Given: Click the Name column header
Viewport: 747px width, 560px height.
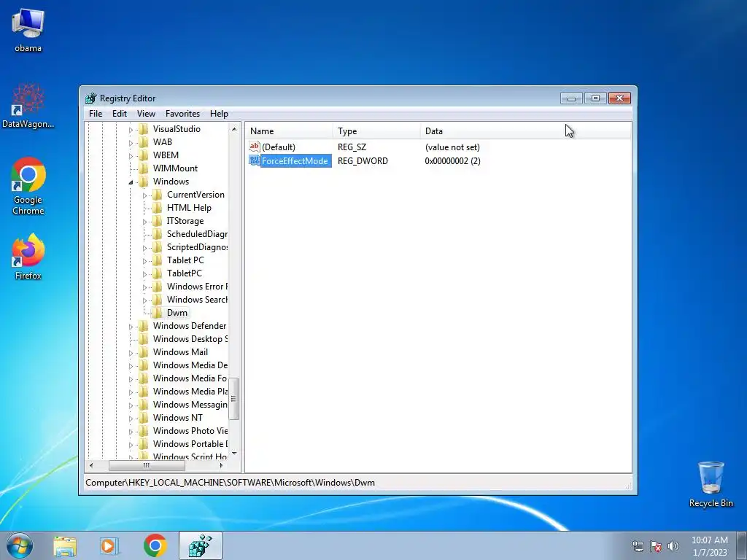Looking at the screenshot, I should click(289, 131).
